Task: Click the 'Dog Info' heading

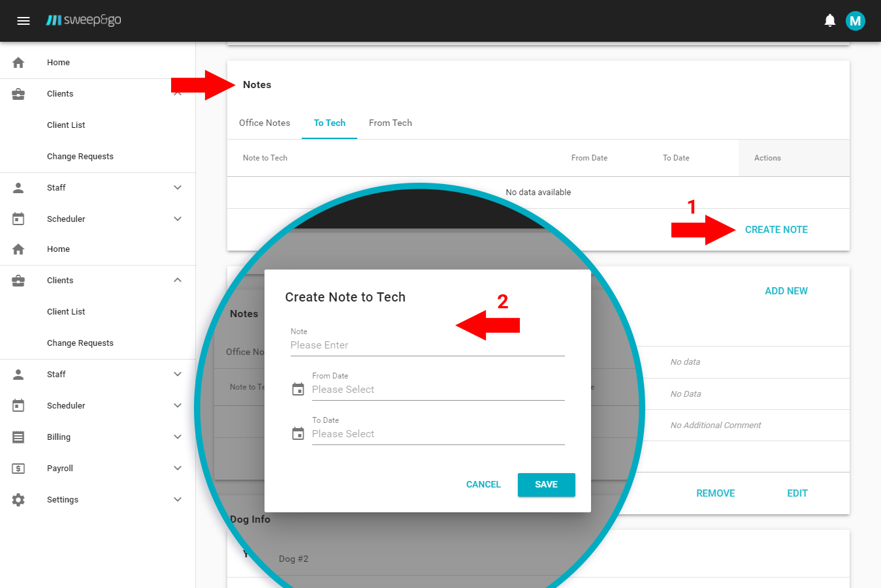Action: [250, 519]
